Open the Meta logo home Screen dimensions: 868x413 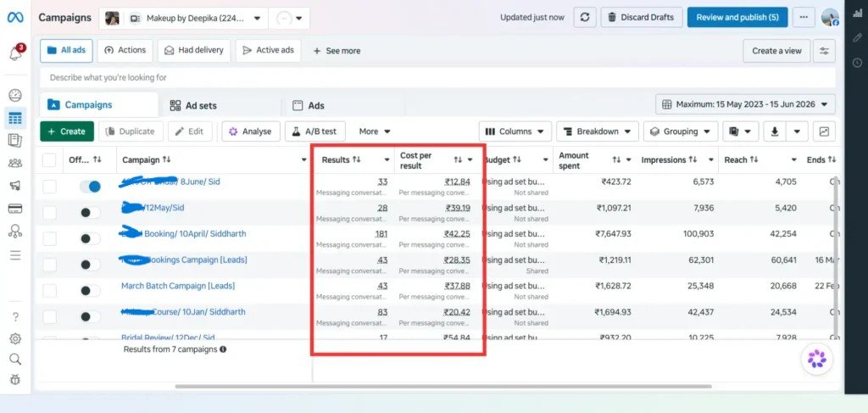(x=15, y=17)
